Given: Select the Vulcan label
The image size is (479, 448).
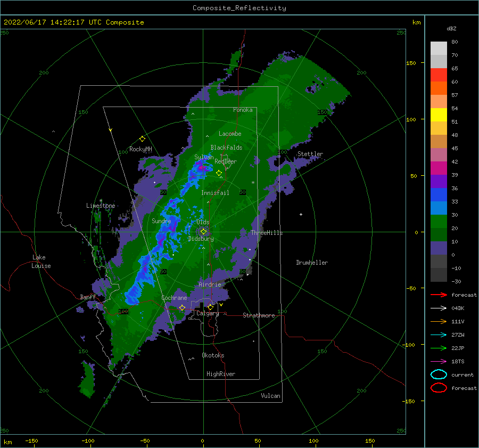Looking at the screenshot, I should pyautogui.click(x=271, y=396).
